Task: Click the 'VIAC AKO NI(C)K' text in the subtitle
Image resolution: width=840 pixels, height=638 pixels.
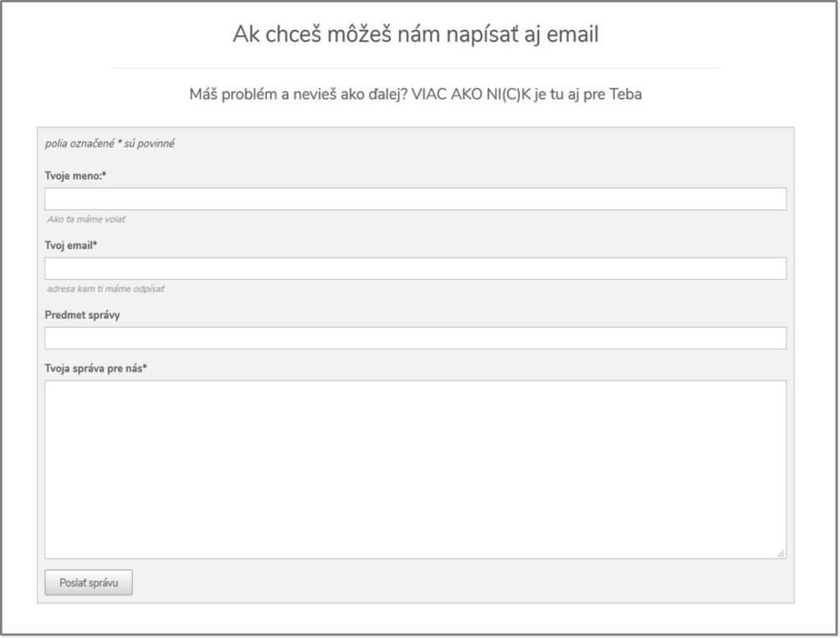Action: [x=471, y=94]
